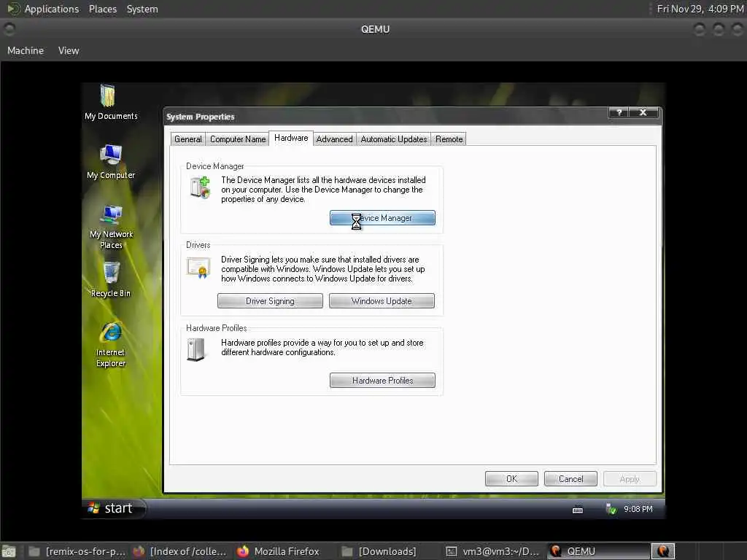Switch to the General tab

click(x=187, y=139)
